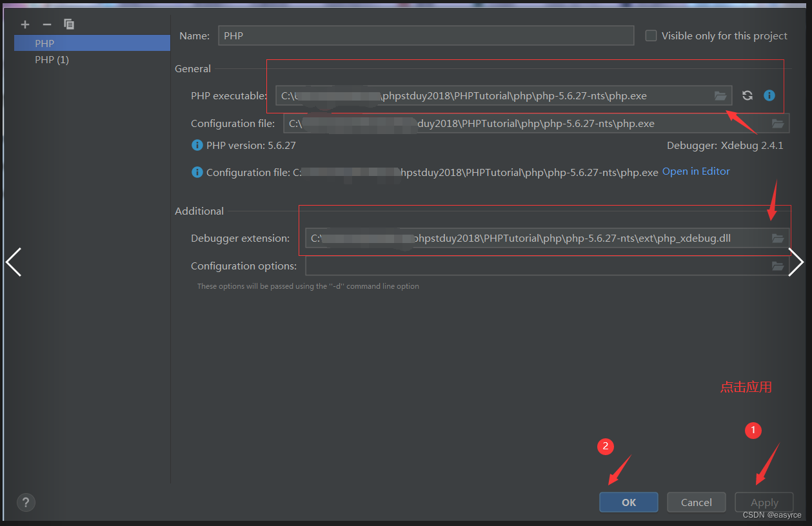Browse for the Debugger extension file
The width and height of the screenshot is (812, 526).
(x=778, y=239)
